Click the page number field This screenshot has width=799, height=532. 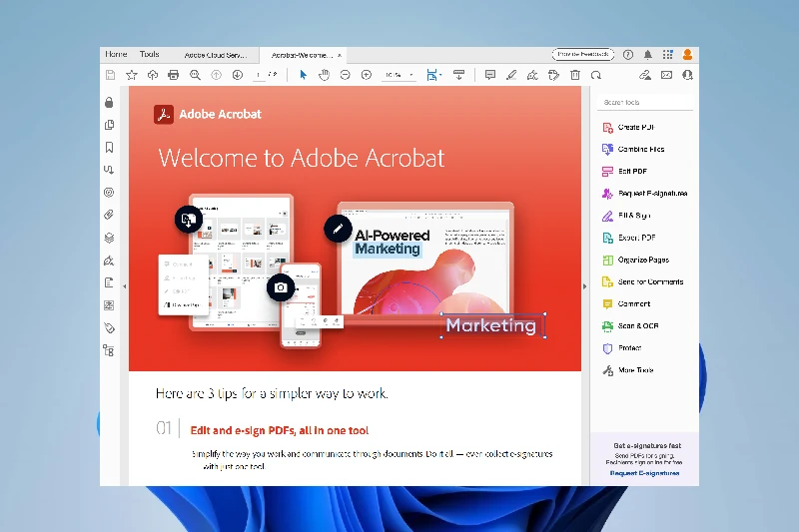(x=259, y=75)
